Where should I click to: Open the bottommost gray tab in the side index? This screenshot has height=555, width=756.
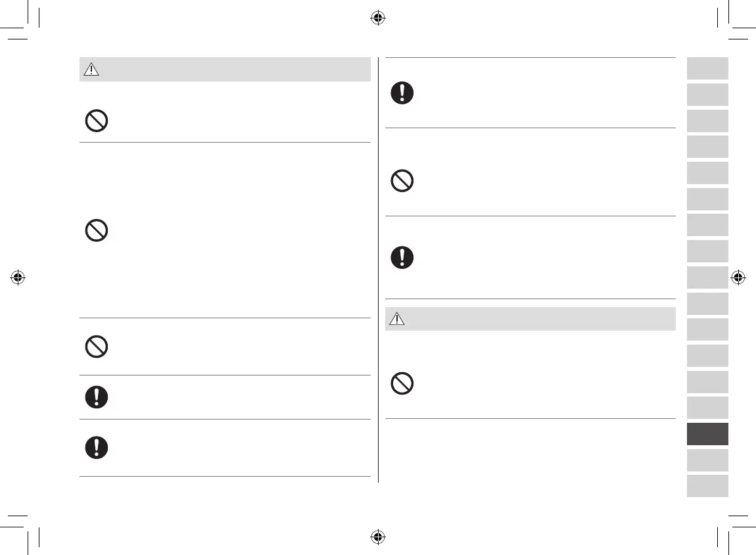pos(707,486)
